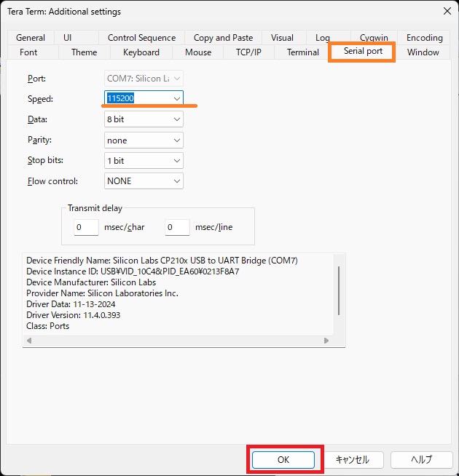The height and width of the screenshot is (476, 459).
Task: Switch to the General tab
Action: (x=31, y=38)
